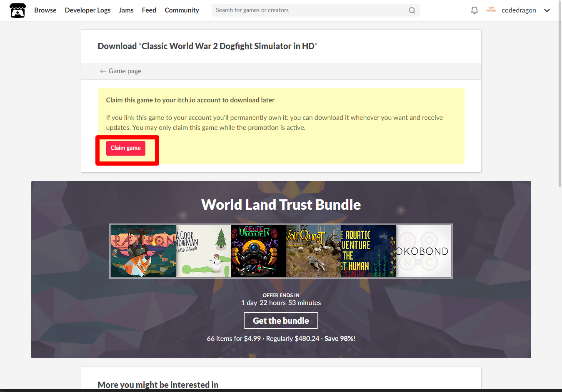Click the search magnifier icon
562x392 pixels.
pos(412,10)
